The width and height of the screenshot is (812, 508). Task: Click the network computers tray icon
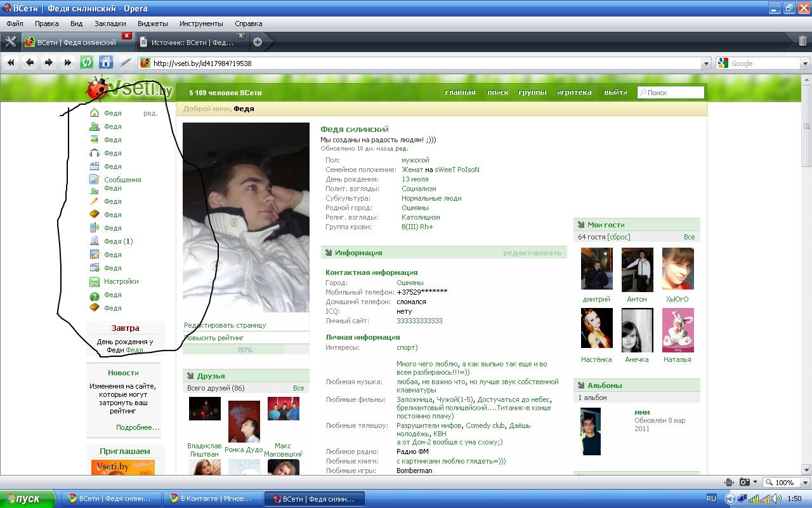[x=742, y=498]
